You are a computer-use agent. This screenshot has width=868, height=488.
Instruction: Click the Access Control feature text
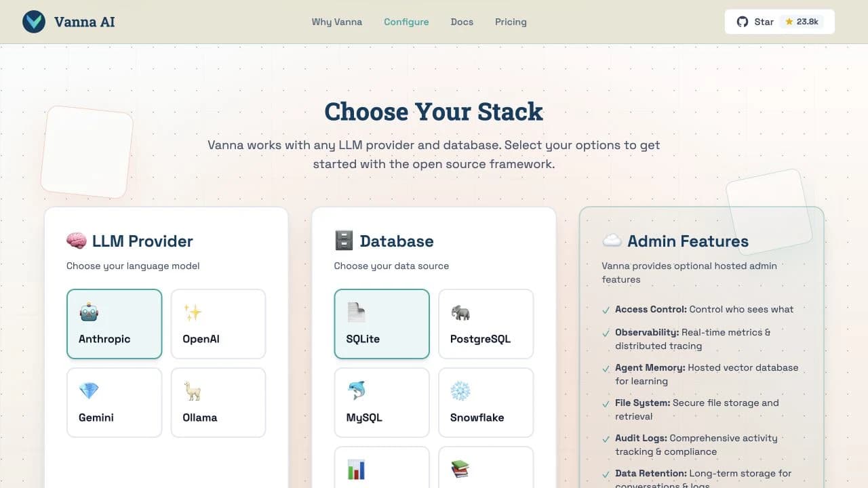tap(704, 309)
